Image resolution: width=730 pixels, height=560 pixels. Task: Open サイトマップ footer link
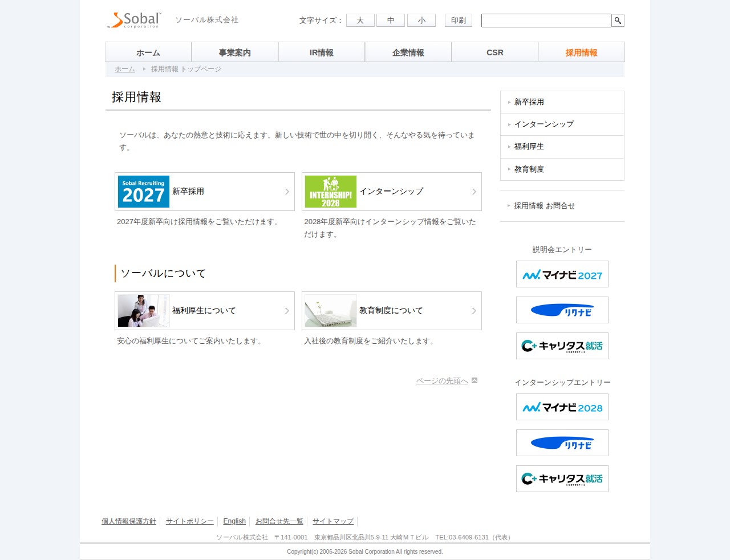click(x=333, y=521)
